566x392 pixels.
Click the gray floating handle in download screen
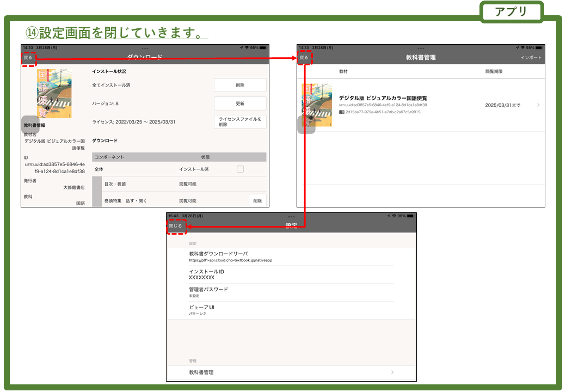click(30, 125)
